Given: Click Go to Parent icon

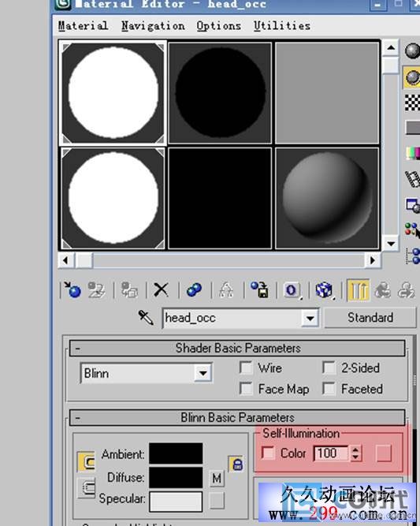Looking at the screenshot, I should (382, 290).
